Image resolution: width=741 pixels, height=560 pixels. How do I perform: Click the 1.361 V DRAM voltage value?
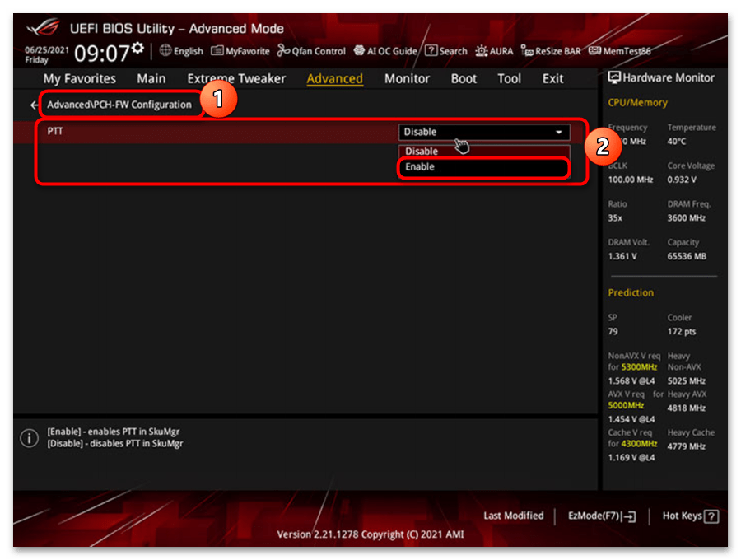point(622,256)
